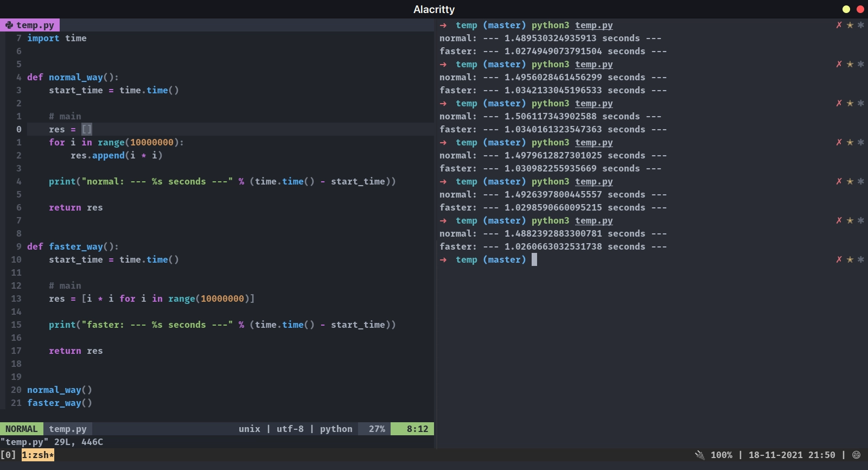Click the smiley emoji icon in tmux bar
Viewport: 868px width, 470px height.
click(857, 455)
